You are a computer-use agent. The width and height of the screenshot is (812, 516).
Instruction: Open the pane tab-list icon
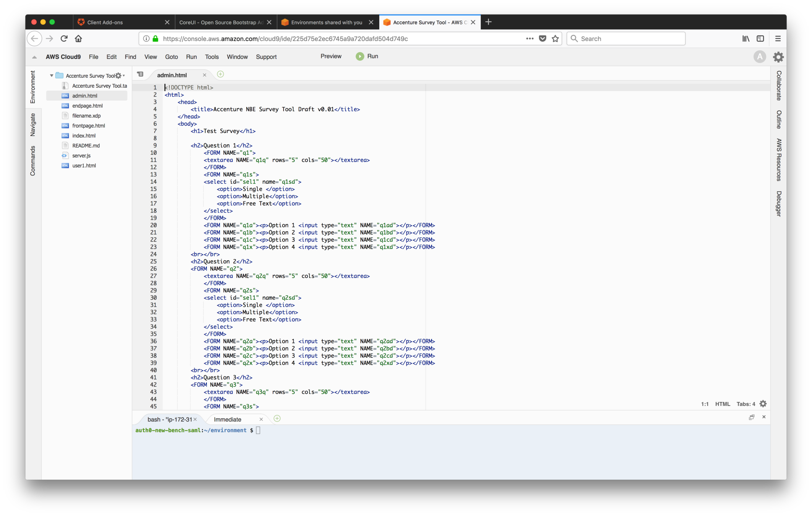pyautogui.click(x=140, y=74)
